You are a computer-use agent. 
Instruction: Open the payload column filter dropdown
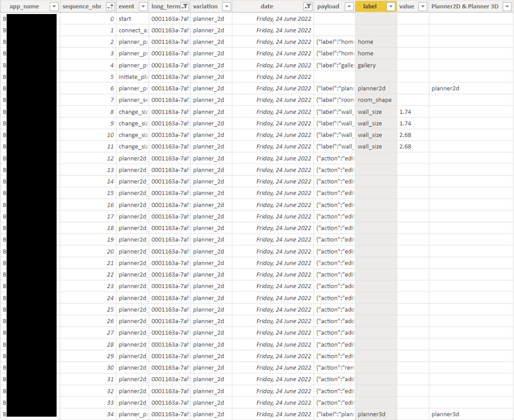pos(349,7)
